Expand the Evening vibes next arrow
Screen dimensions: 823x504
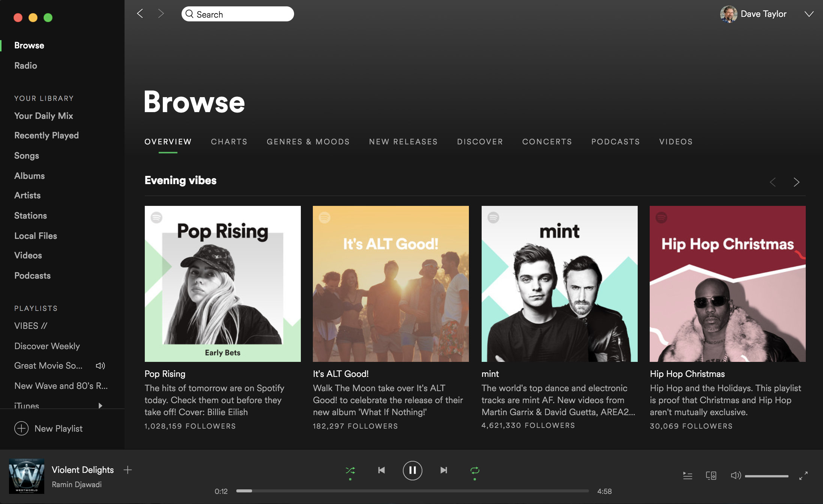(796, 182)
